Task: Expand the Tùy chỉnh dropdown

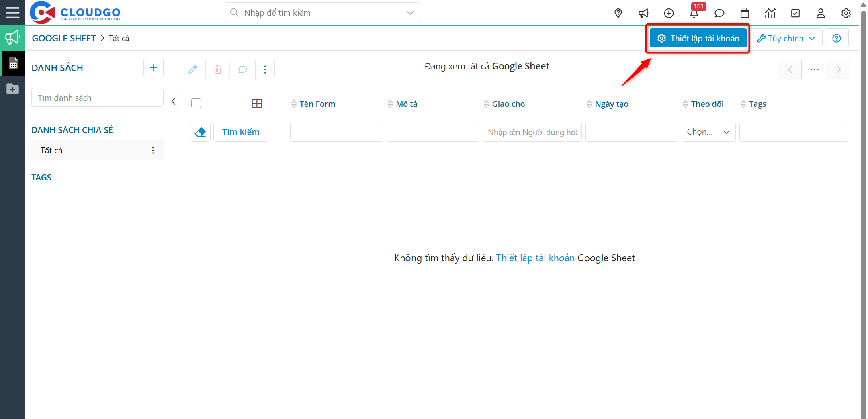Action: (786, 38)
